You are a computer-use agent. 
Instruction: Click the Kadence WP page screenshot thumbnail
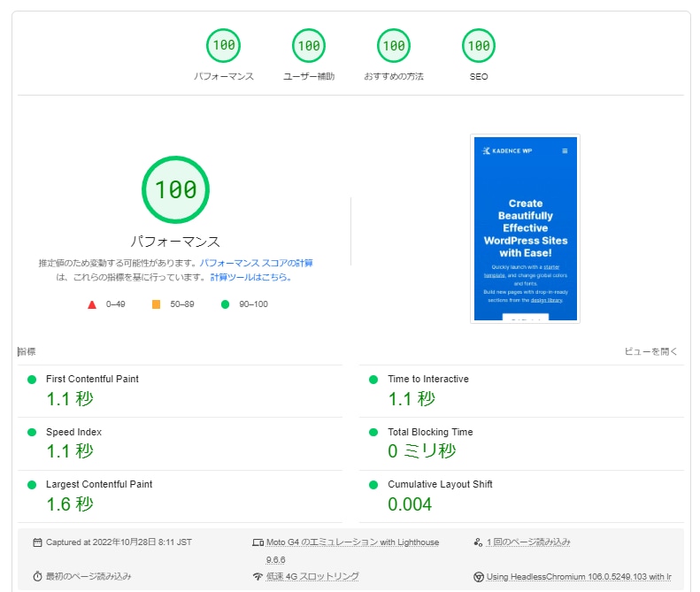525,228
